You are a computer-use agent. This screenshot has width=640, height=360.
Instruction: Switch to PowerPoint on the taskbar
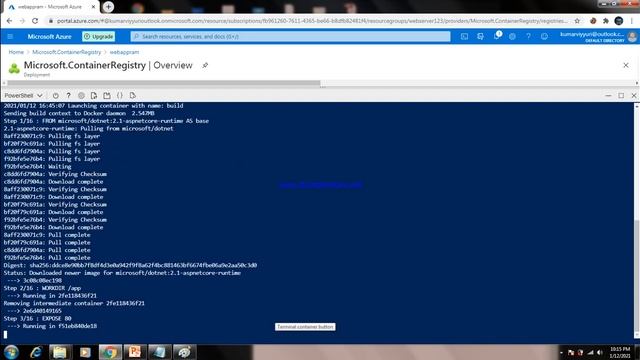click(x=134, y=352)
